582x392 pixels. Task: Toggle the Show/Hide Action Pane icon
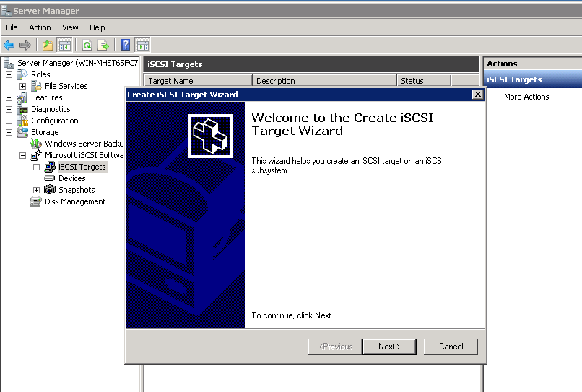[x=142, y=45]
